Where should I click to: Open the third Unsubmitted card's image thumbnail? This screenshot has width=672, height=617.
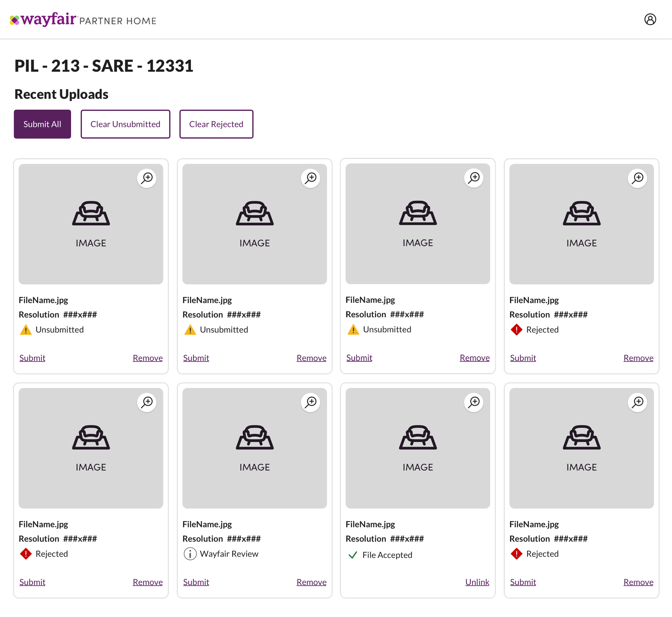click(418, 224)
